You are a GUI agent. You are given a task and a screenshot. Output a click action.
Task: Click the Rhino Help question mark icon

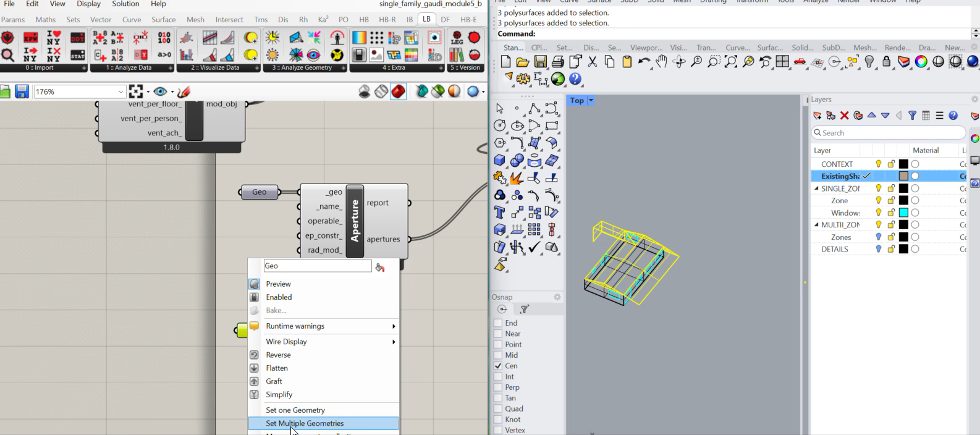pos(575,79)
